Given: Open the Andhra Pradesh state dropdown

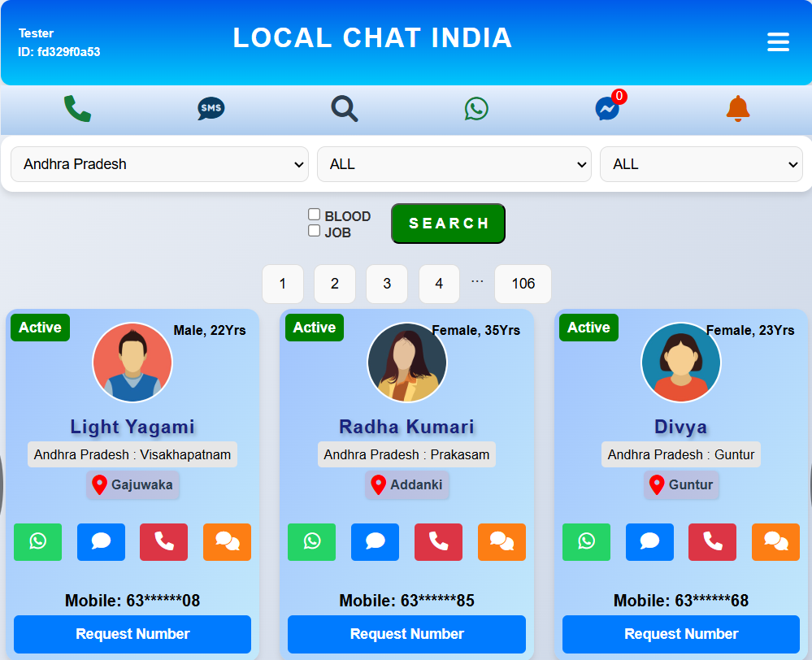Looking at the screenshot, I should pos(159,164).
